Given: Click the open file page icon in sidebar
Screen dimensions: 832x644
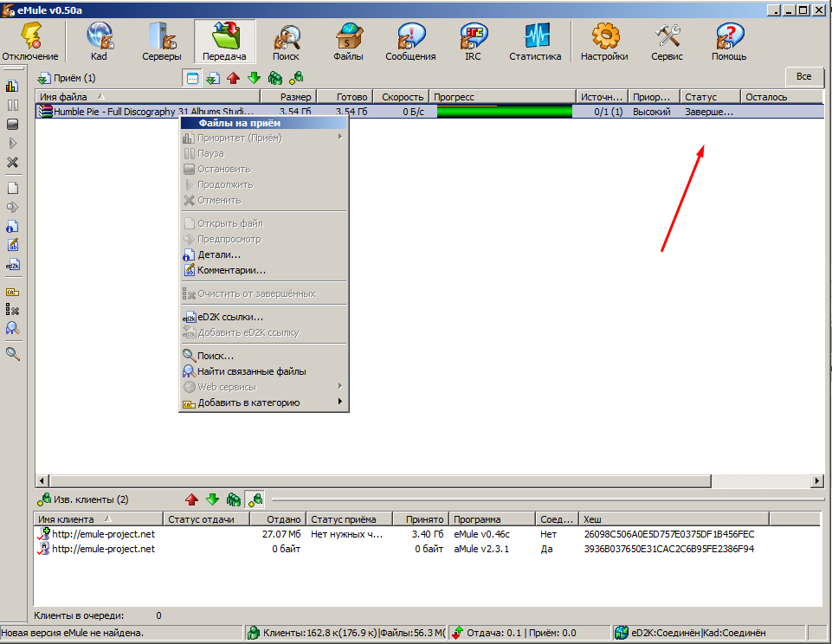Looking at the screenshot, I should coord(12,189).
